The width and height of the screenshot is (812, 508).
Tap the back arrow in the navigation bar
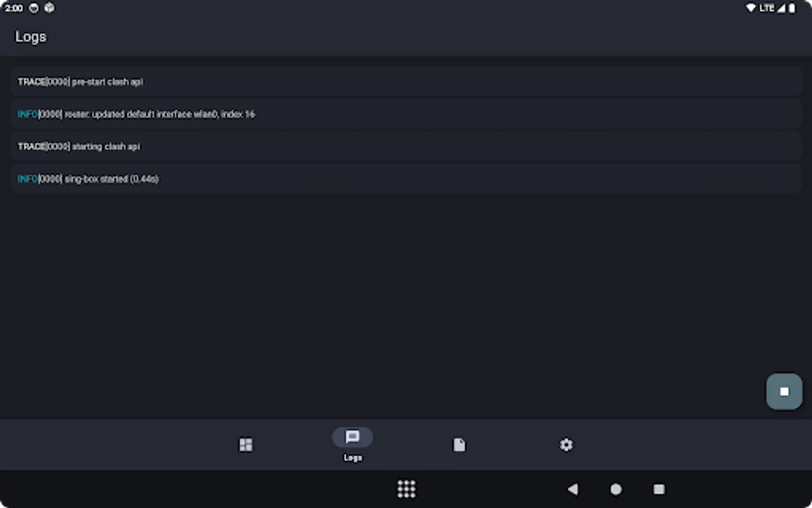point(573,489)
